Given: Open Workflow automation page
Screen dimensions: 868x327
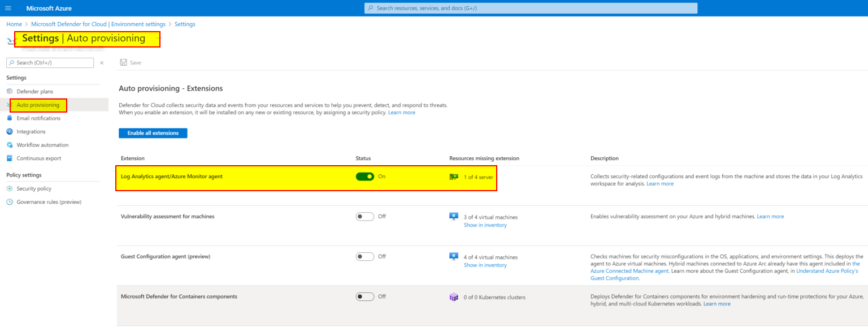Looking at the screenshot, I should 42,145.
